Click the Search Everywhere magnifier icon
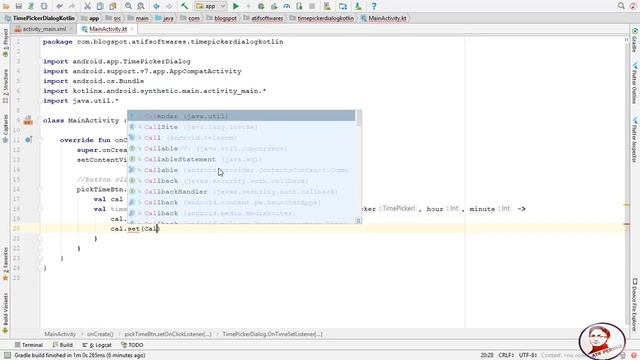Viewport: 640px width, 360px height. [621, 6]
